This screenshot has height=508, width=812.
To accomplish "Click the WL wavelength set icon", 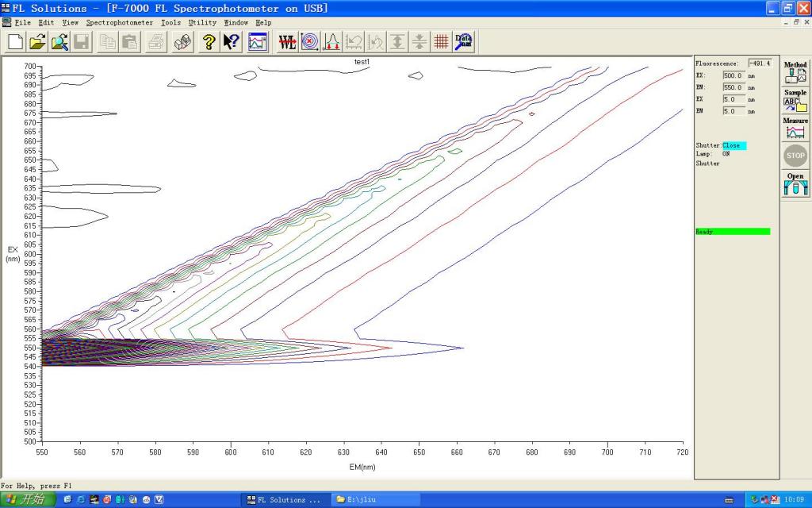I will coord(287,42).
